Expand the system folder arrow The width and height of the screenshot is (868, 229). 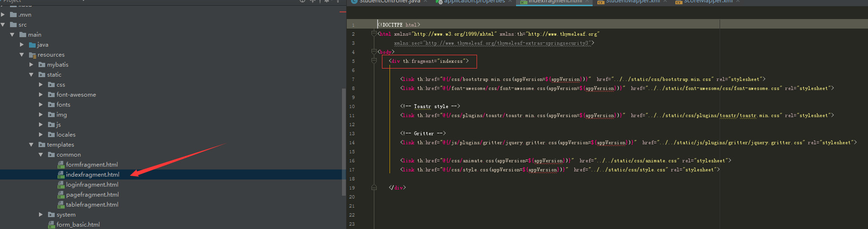click(41, 215)
